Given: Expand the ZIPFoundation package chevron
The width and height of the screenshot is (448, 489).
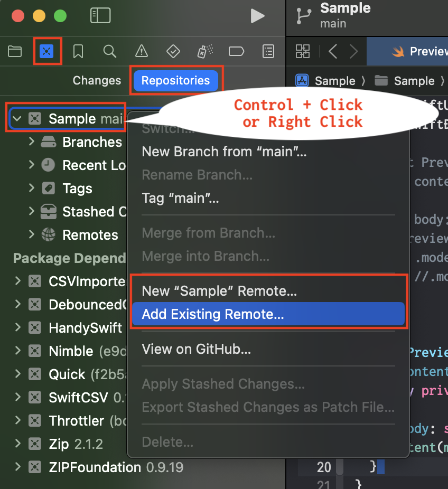Looking at the screenshot, I should point(18,467).
